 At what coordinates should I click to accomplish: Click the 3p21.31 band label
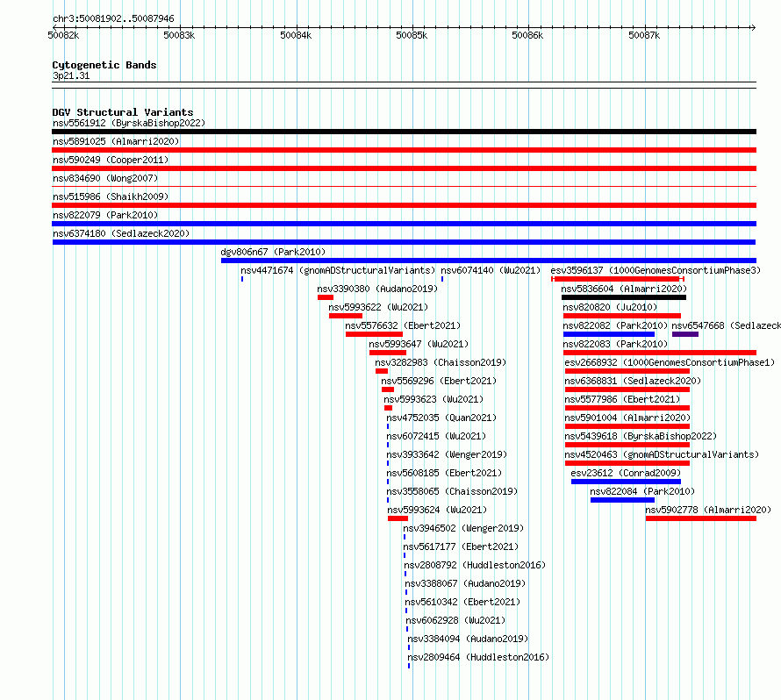[x=71, y=75]
